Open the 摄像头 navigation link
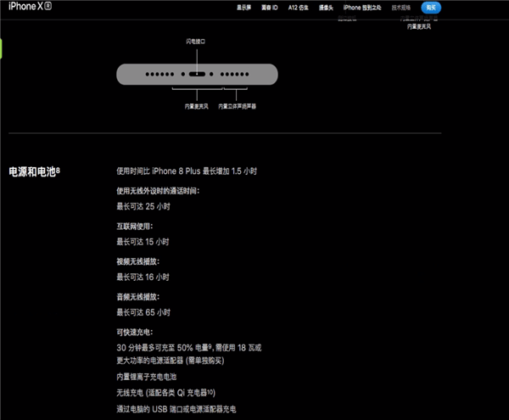 326,8
